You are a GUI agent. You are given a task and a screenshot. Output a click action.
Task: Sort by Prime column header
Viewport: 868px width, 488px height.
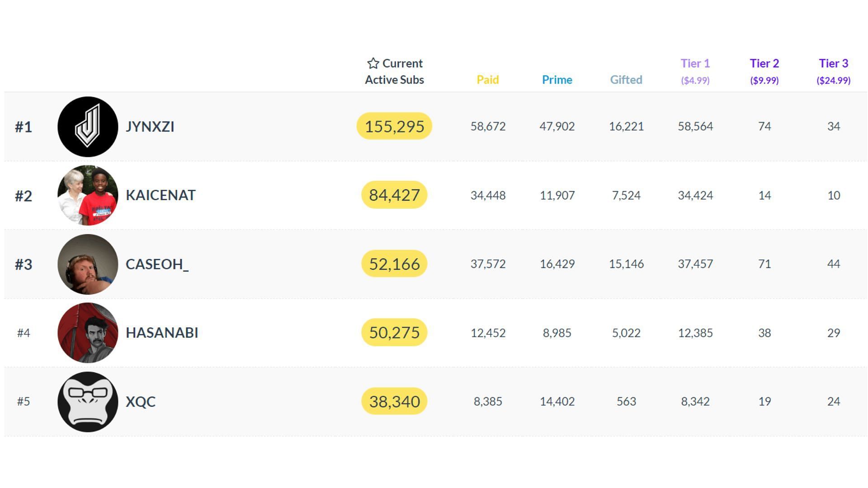(x=557, y=80)
